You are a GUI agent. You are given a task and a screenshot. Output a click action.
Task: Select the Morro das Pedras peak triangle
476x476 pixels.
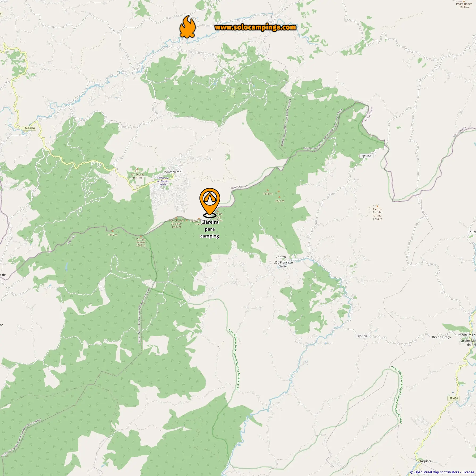tap(137, 169)
